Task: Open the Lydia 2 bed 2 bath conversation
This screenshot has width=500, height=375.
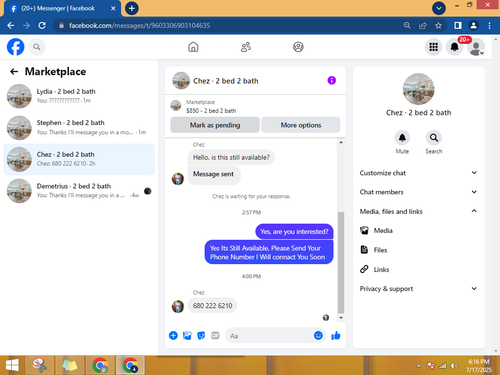Action: coord(79,96)
